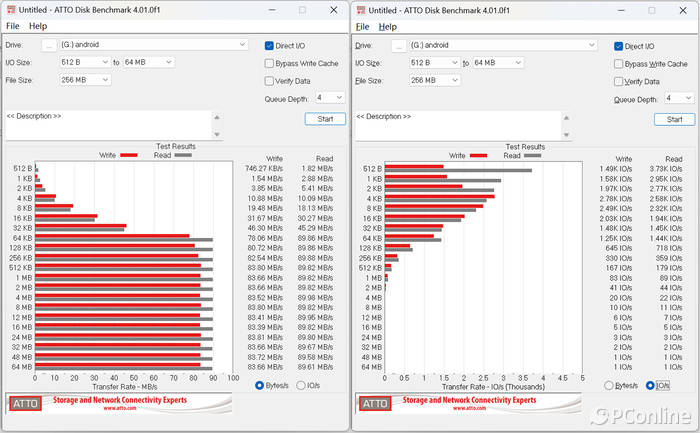Select the Bytes/s radio button in right window
The image size is (700, 433).
coord(609,385)
